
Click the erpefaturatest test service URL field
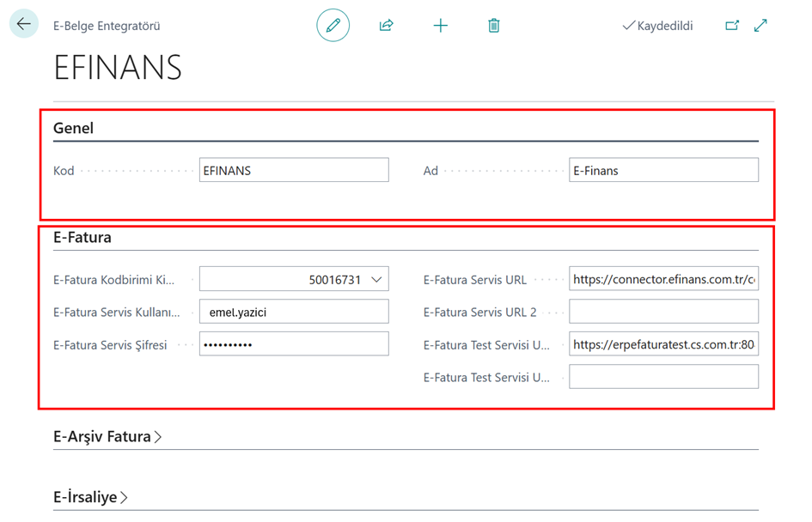coord(664,344)
